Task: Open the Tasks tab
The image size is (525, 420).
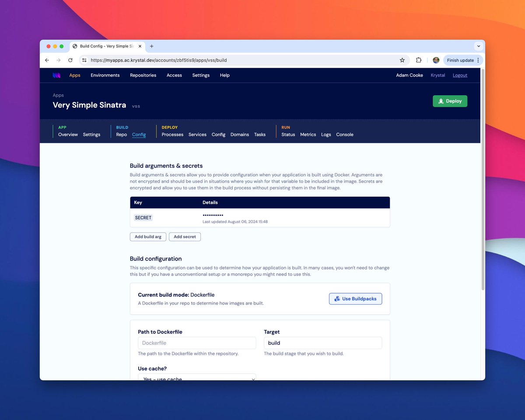Action: pyautogui.click(x=260, y=135)
